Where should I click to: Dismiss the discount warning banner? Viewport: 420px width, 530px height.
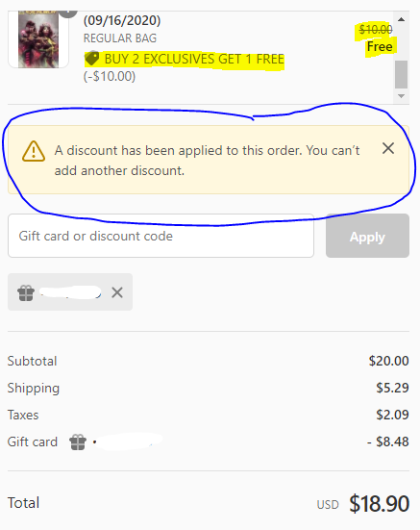388,148
